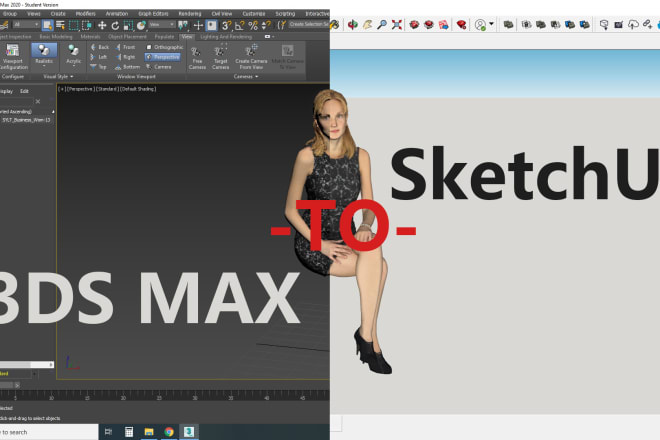Choose the Rectangular Selection Region tool
This screenshot has height=440, width=660.
click(x=74, y=26)
